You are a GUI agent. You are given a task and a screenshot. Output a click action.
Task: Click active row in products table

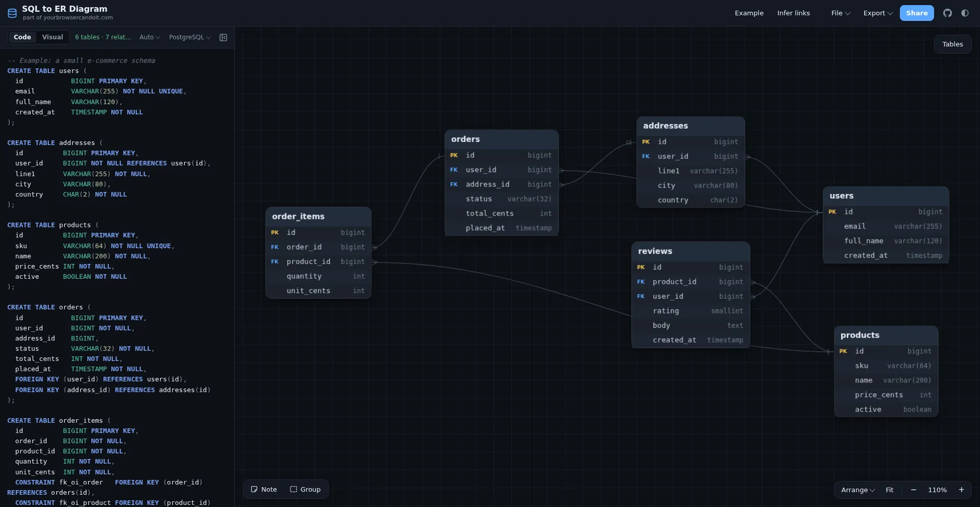[x=886, y=409]
